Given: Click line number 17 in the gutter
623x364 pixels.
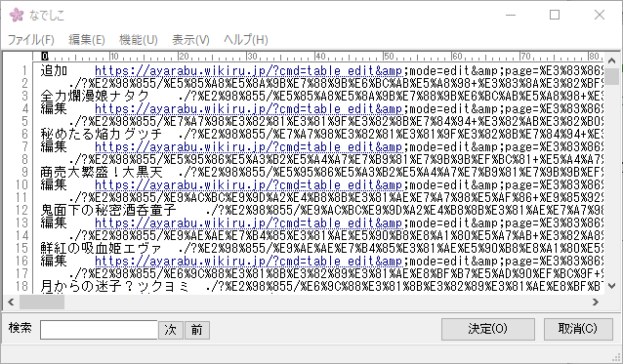Looking at the screenshot, I should (x=21, y=274).
